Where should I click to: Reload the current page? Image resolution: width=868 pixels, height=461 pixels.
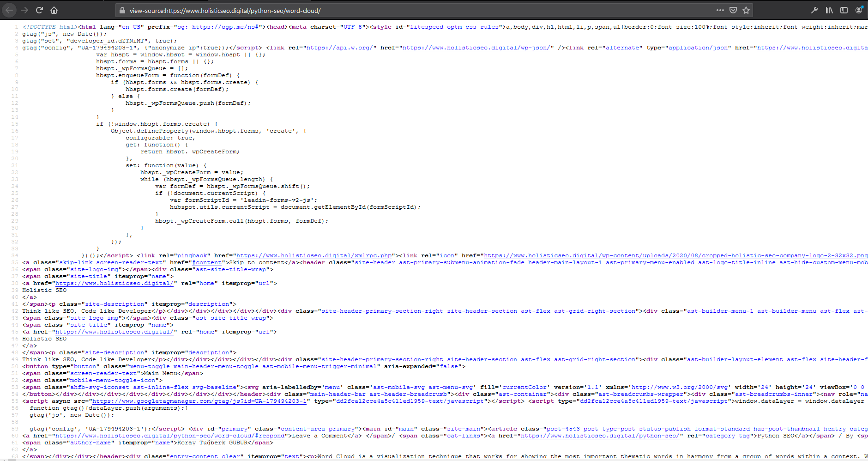click(39, 10)
